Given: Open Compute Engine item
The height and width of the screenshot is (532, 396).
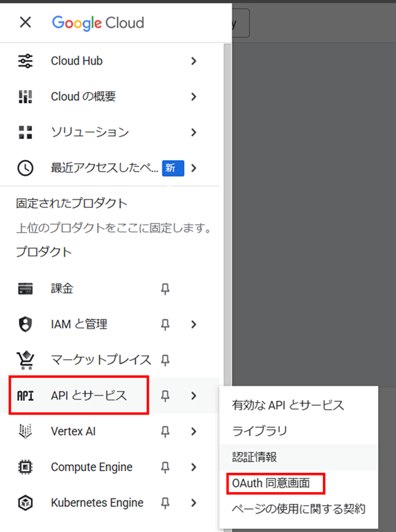Looking at the screenshot, I should tap(92, 467).
